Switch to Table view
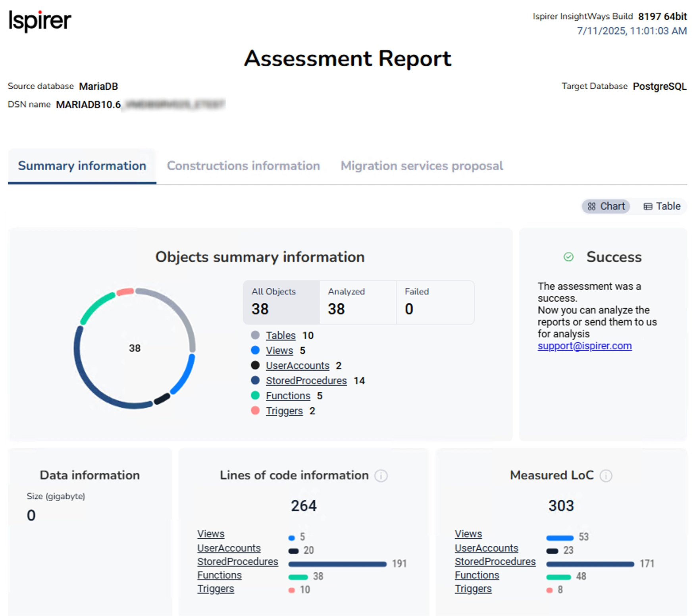 point(662,206)
